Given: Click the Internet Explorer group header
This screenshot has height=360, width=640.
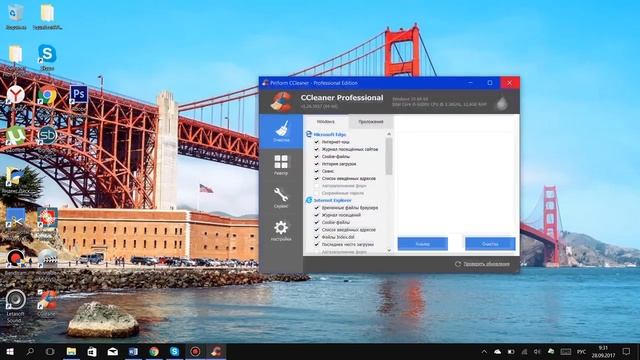Looking at the screenshot, I should 329,200.
